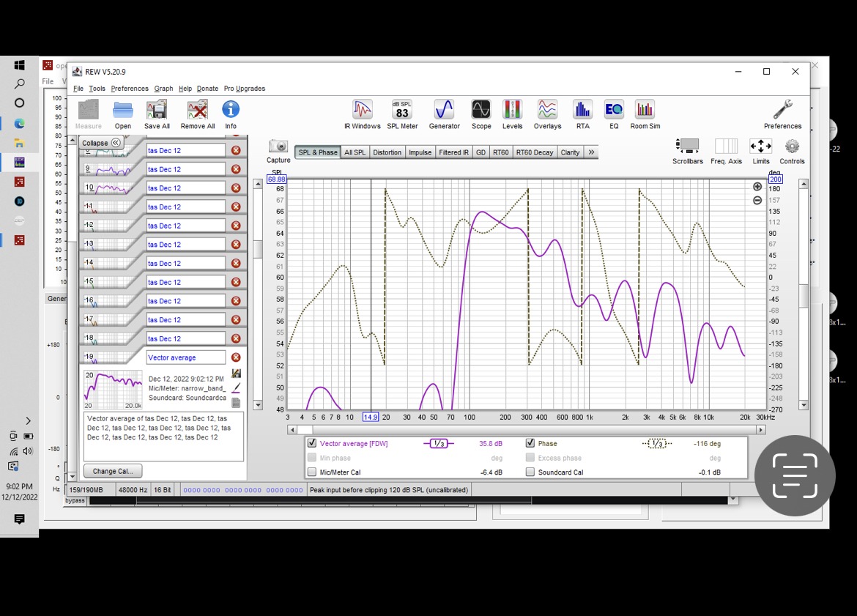
Task: Open smoothing selector for Vector average trace
Action: pos(439,443)
